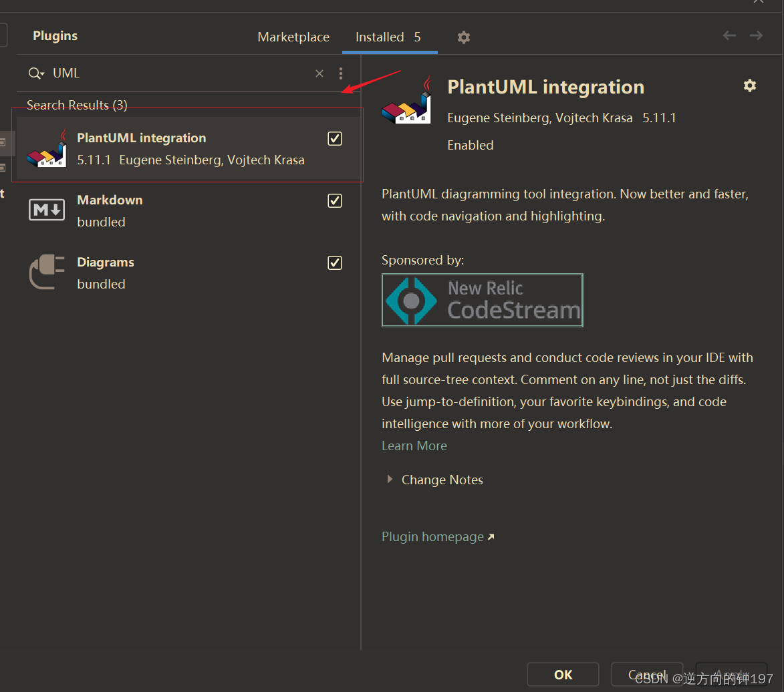Switch to the Marketplace tab
Screen dimensions: 784x692
[293, 37]
